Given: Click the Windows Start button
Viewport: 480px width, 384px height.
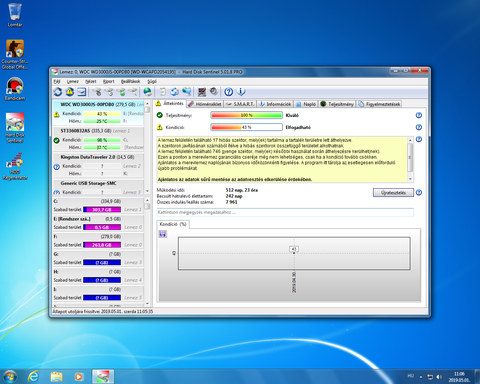Looking at the screenshot, I should click(x=10, y=377).
